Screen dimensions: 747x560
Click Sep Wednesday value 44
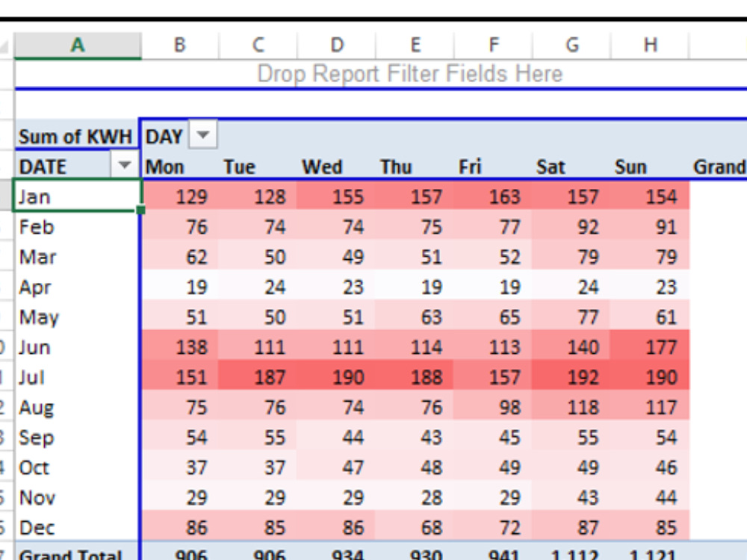pos(336,438)
